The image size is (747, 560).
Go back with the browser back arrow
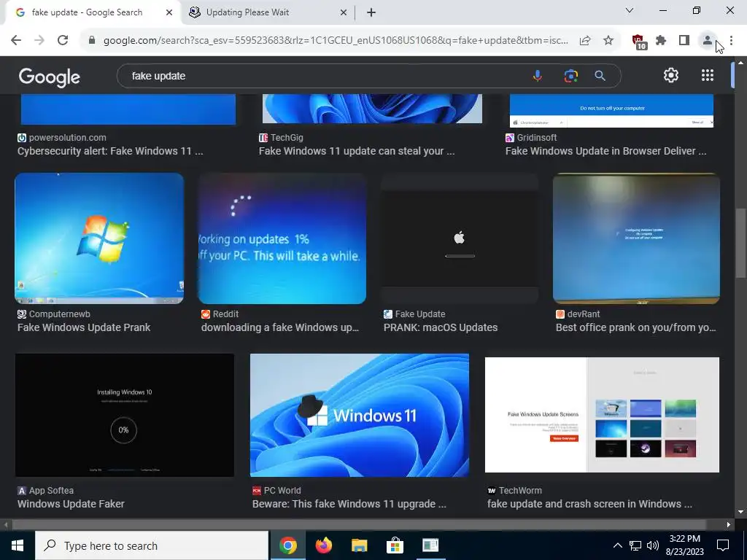(x=16, y=41)
